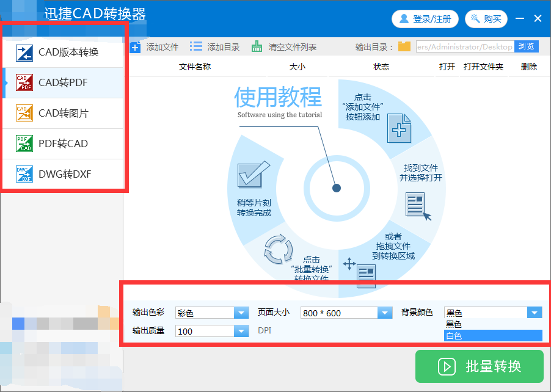Click the DWG转DXF blue icon
The height and width of the screenshot is (392, 551).
(x=24, y=174)
